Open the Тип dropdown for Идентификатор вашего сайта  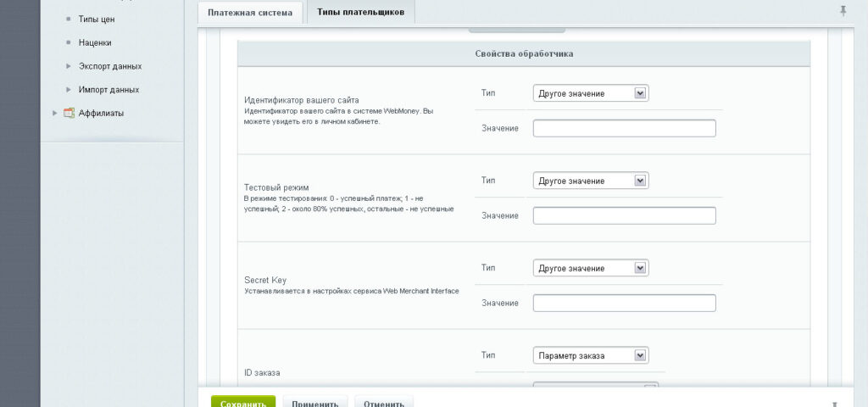pos(591,93)
